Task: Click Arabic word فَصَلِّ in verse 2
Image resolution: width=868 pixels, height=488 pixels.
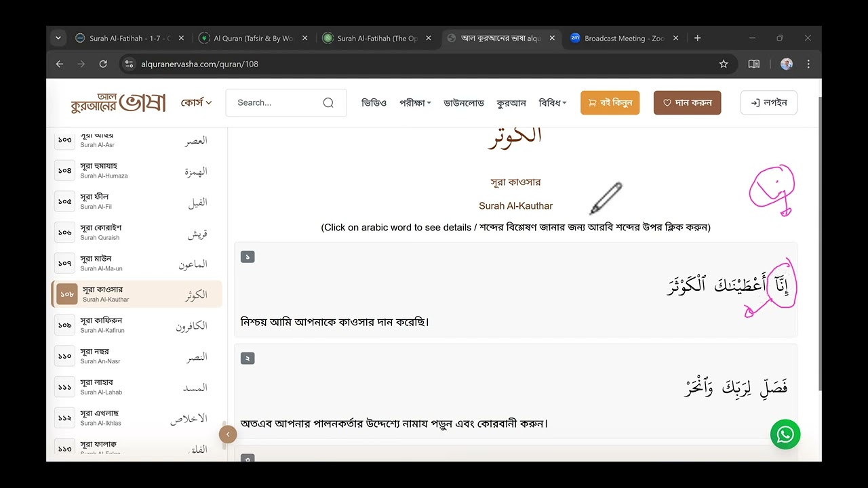Action: pos(773,388)
